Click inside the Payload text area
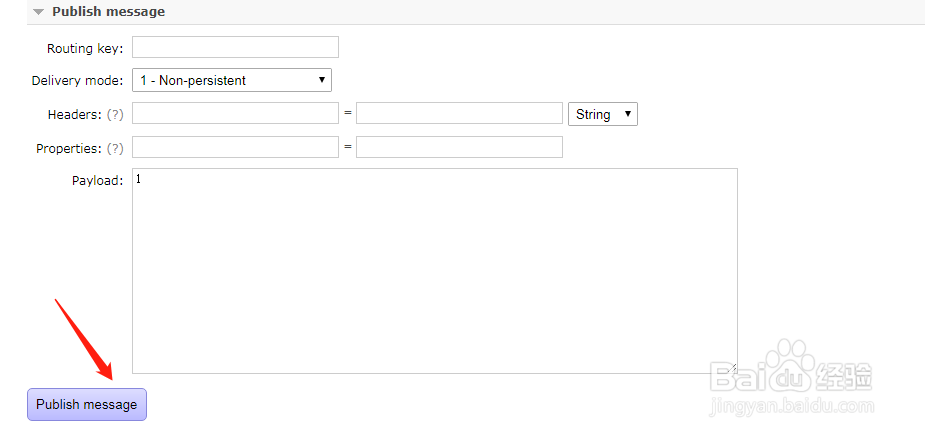The width and height of the screenshot is (925, 438). click(434, 270)
